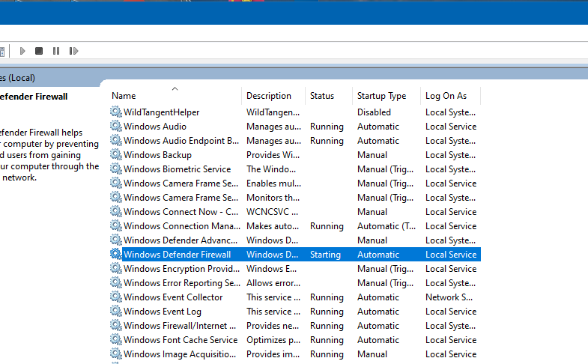Screen dimensions: 588x364
Task: Click Network S... logon for Event Collector
Action: [449, 297]
